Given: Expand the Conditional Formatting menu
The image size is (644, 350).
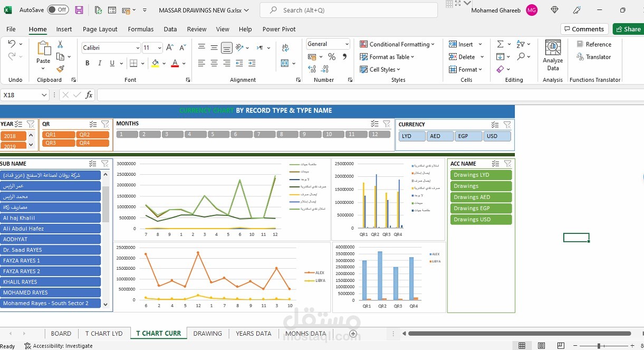Looking at the screenshot, I should 397,44.
